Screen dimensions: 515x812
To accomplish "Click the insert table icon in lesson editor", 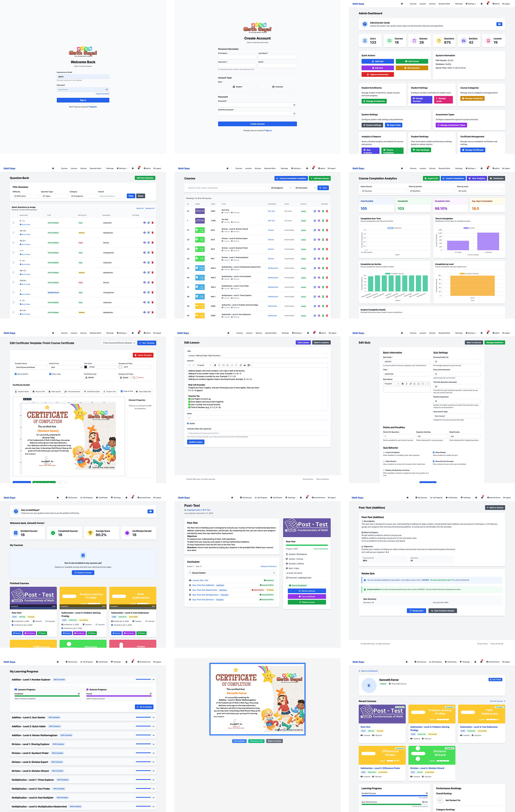I will coord(249,365).
